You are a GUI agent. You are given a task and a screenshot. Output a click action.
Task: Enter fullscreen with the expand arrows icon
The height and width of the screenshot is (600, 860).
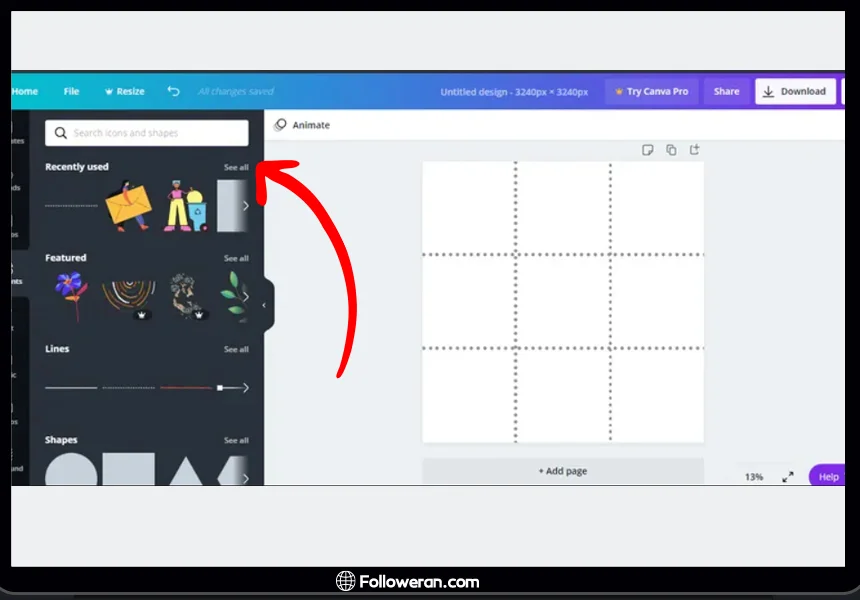788,477
